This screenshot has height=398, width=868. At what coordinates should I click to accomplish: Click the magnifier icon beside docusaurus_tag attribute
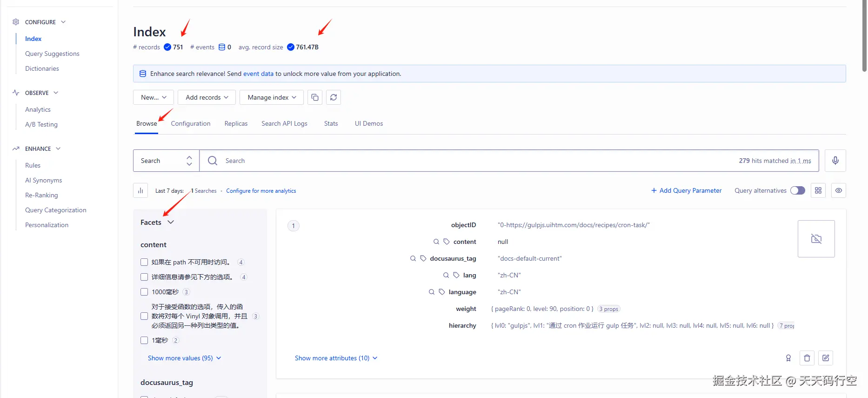tap(413, 258)
